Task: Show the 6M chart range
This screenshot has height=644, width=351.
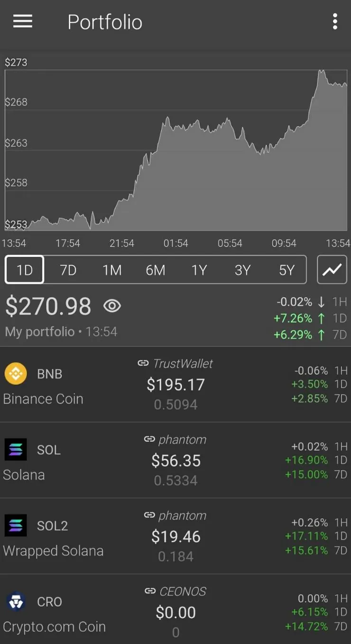Action: point(156,270)
